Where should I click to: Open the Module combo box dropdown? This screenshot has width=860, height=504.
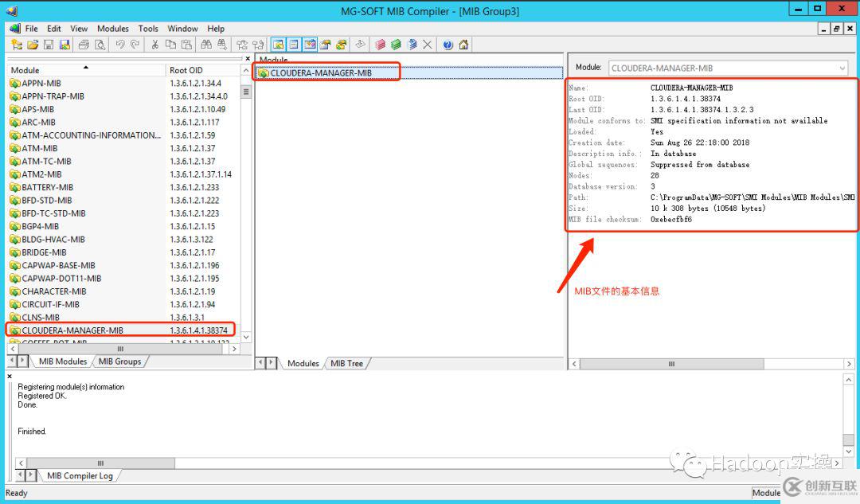coord(842,68)
